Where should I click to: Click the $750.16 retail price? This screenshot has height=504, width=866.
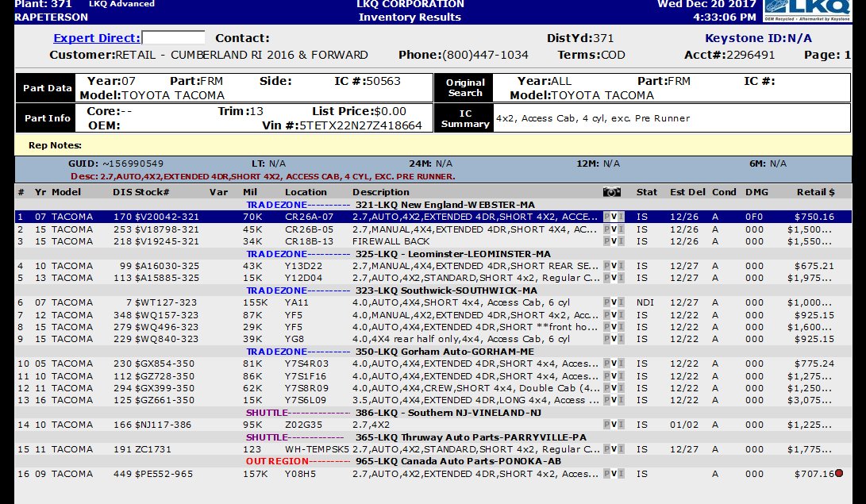[814, 217]
